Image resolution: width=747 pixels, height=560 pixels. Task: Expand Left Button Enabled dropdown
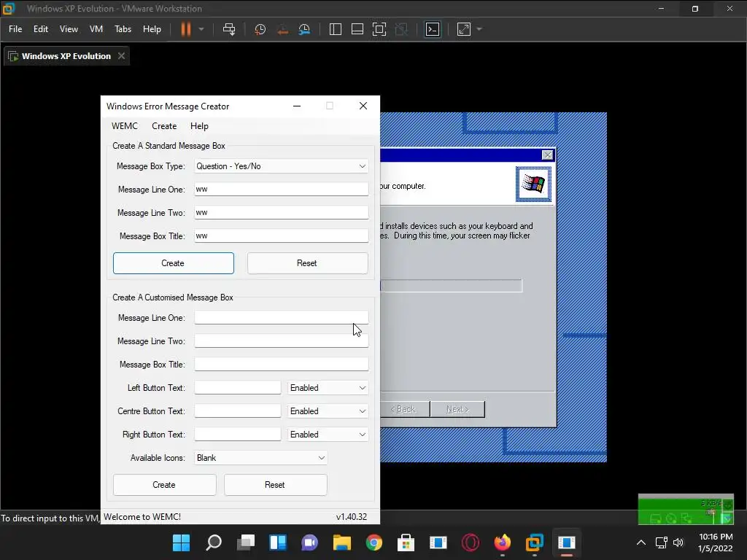pyautogui.click(x=328, y=388)
